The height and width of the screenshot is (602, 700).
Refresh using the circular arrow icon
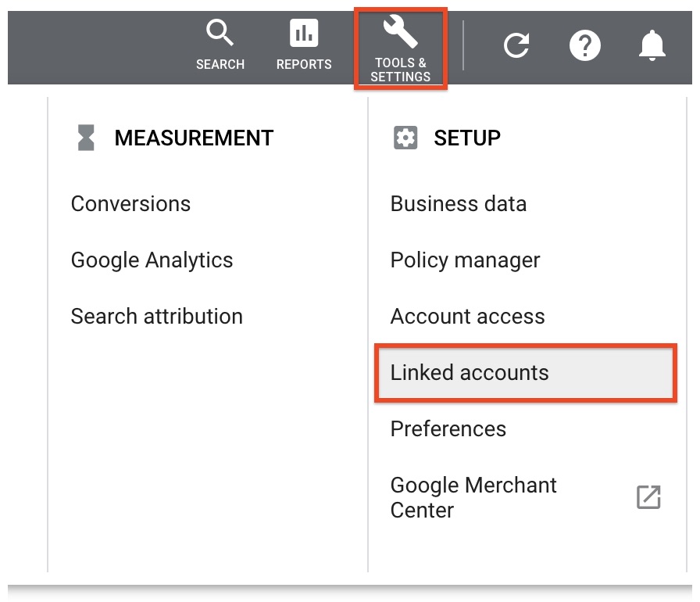point(516,45)
